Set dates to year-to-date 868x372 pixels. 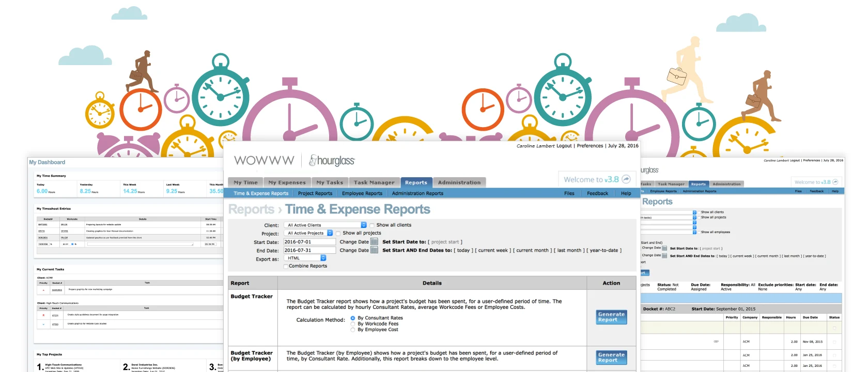point(604,250)
